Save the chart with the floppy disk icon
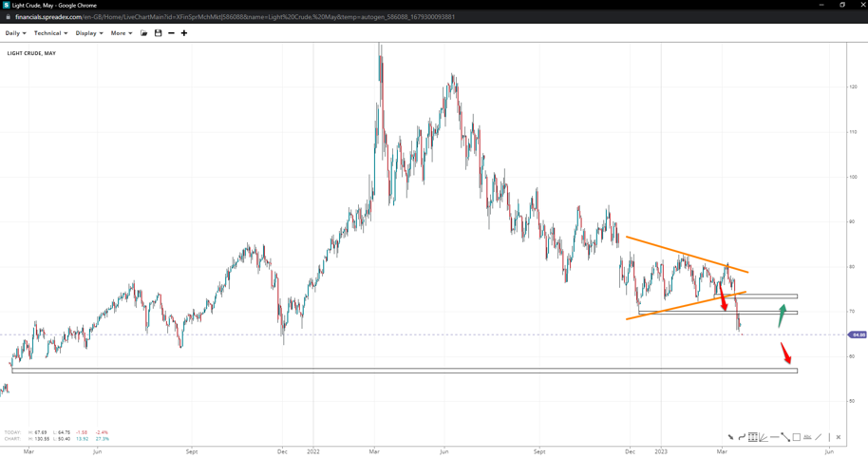This screenshot has width=868, height=459. 159,33
